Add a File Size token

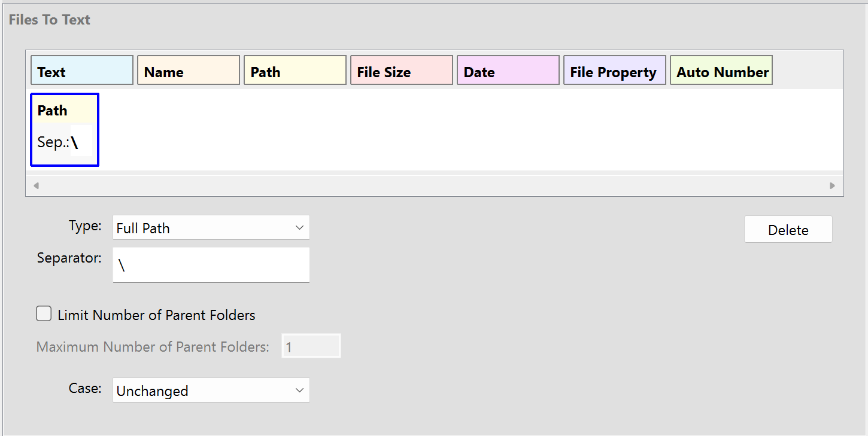[401, 70]
